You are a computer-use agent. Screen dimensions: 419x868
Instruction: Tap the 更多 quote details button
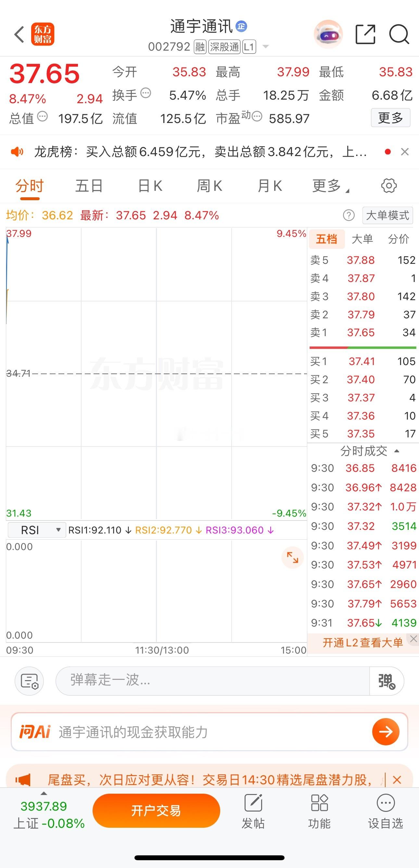[x=391, y=117]
